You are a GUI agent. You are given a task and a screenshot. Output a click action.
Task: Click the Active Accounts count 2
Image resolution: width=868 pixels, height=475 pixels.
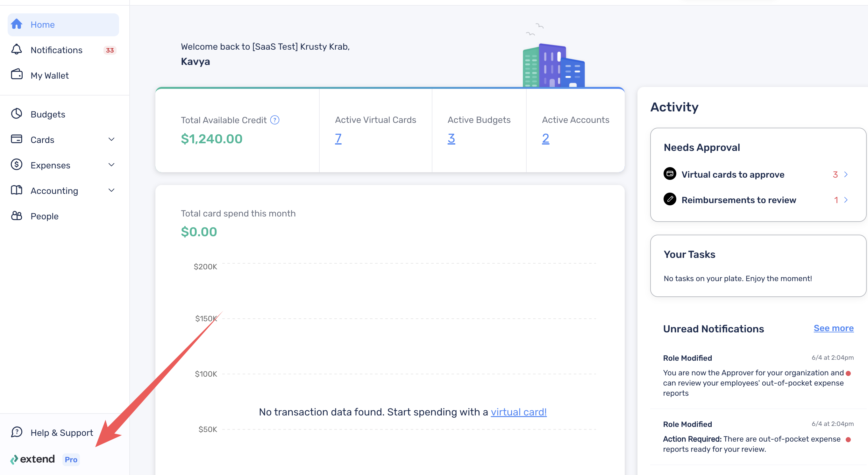coord(545,138)
